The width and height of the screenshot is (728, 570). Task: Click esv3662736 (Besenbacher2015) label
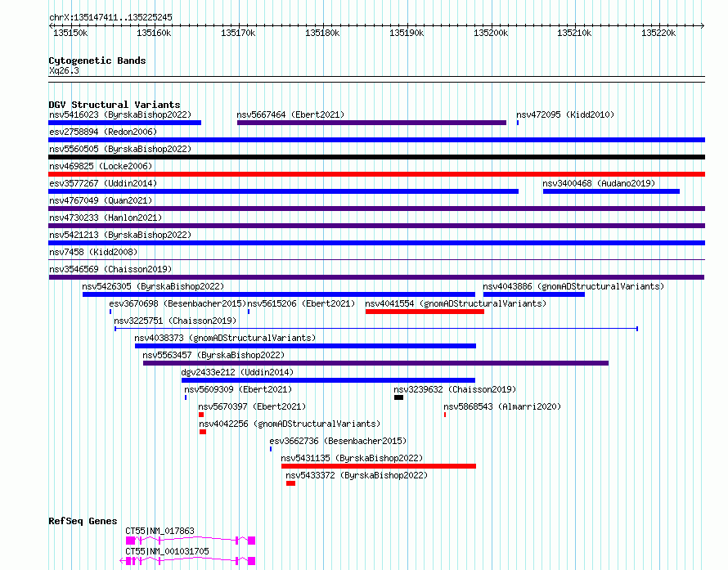[x=338, y=441]
